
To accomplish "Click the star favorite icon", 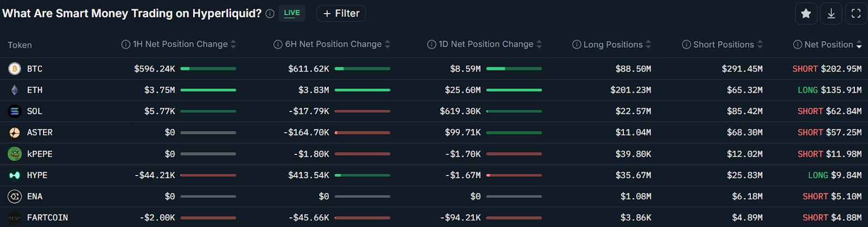I will coord(806,14).
